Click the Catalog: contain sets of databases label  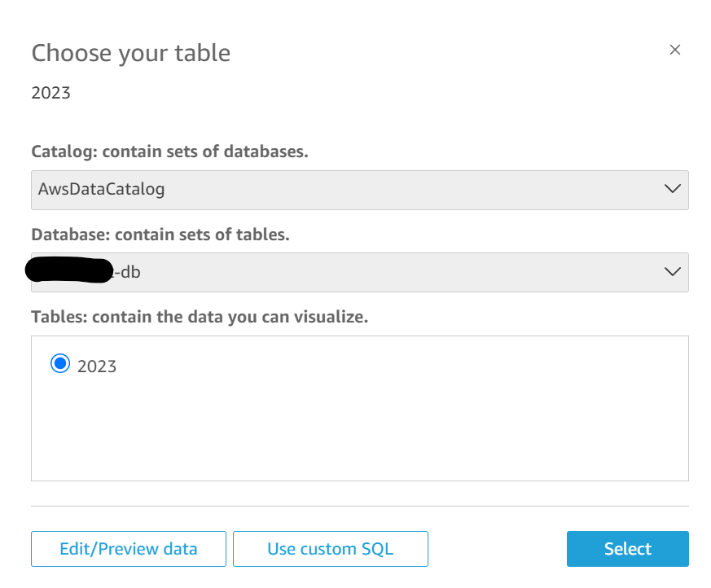click(x=169, y=152)
